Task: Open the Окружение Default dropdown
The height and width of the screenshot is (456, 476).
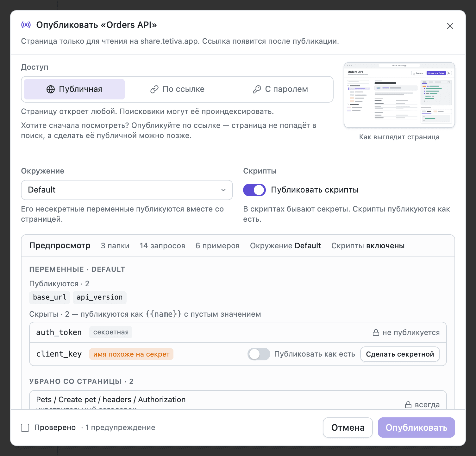Action: [x=127, y=190]
